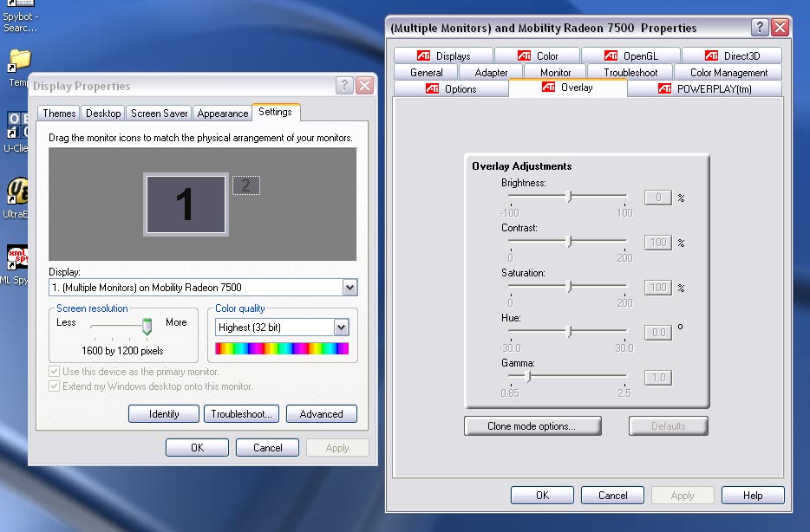Click OK in Display Properties
The height and width of the screenshot is (532, 810).
(198, 447)
